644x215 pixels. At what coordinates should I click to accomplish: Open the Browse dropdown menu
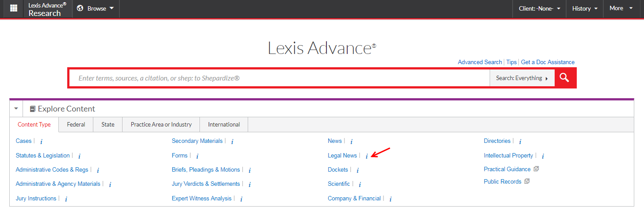coord(96,8)
